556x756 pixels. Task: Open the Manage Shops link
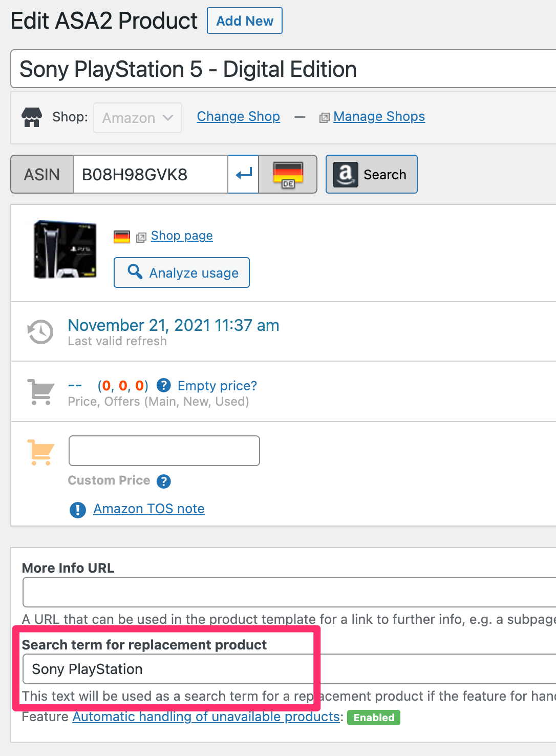[378, 117]
